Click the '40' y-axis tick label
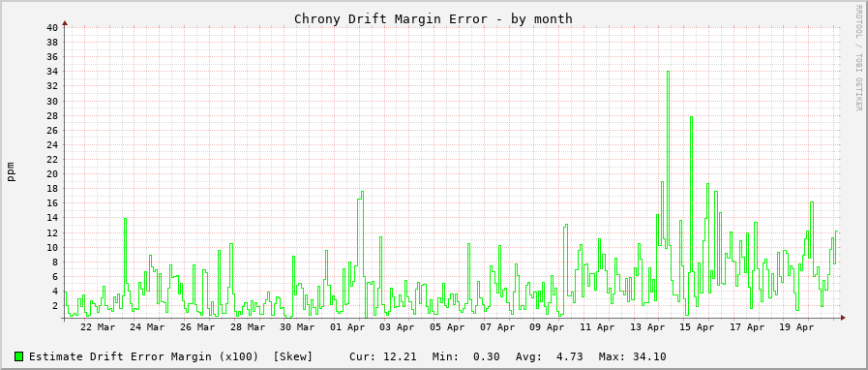The height and width of the screenshot is (370, 868). tap(52, 28)
